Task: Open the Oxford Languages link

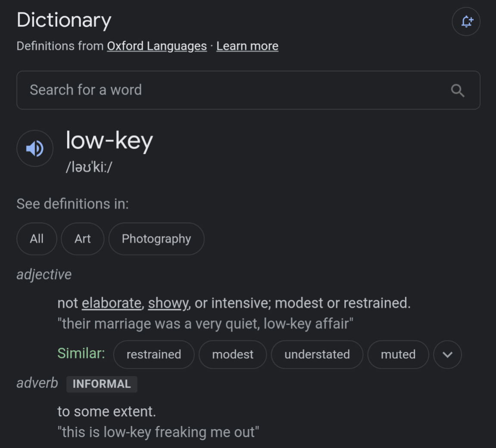Action: [157, 46]
